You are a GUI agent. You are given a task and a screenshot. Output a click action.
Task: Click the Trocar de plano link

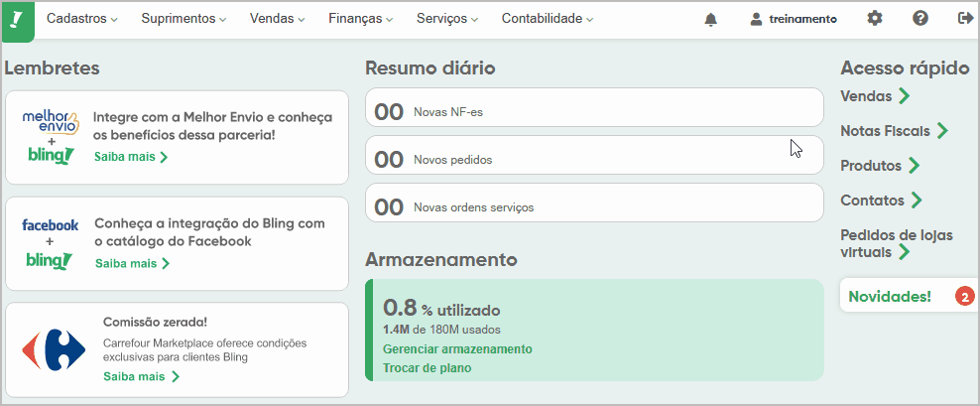click(427, 368)
